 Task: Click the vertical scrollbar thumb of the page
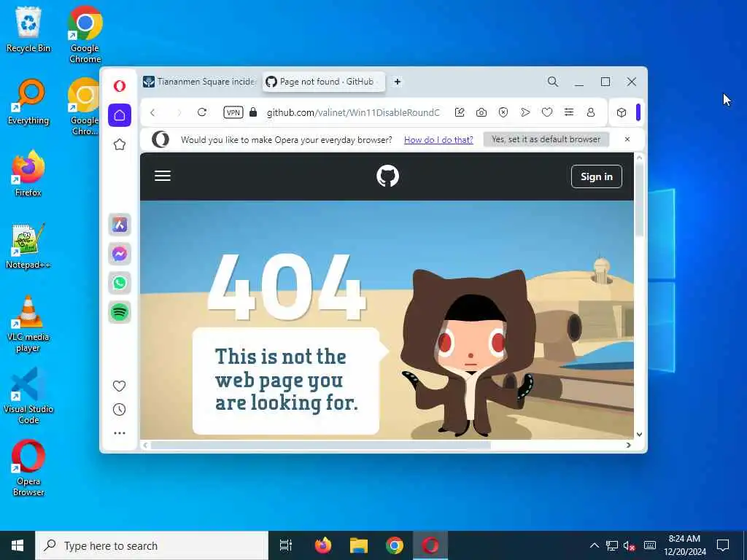(x=639, y=200)
